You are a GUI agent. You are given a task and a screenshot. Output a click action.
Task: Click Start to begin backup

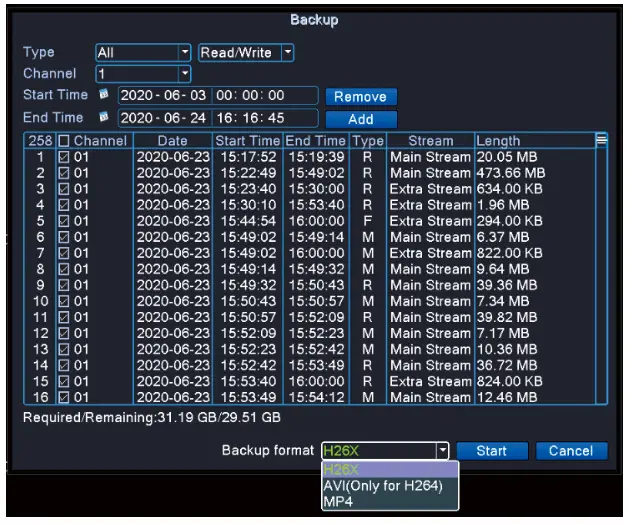pyautogui.click(x=492, y=451)
